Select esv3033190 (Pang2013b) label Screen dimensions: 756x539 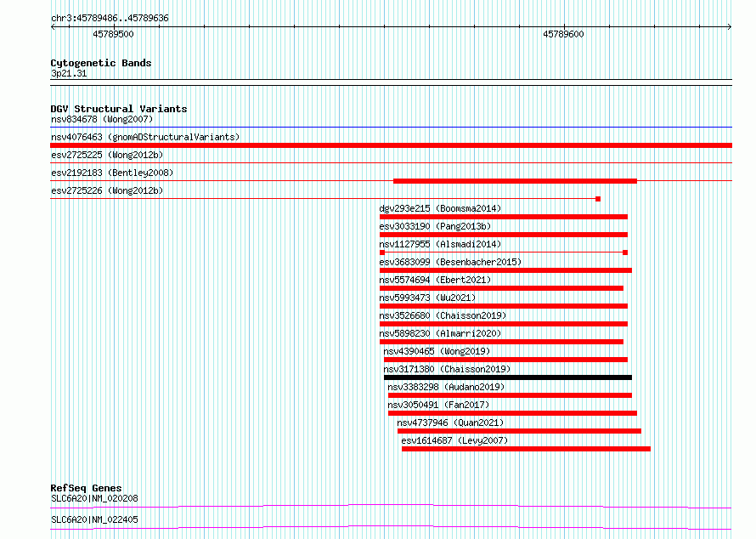coord(436,226)
